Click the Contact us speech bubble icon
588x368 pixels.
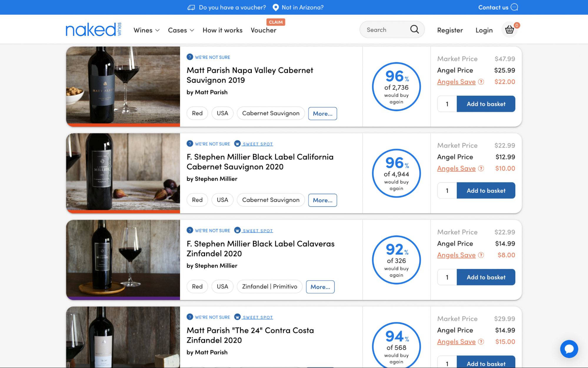pyautogui.click(x=514, y=7)
